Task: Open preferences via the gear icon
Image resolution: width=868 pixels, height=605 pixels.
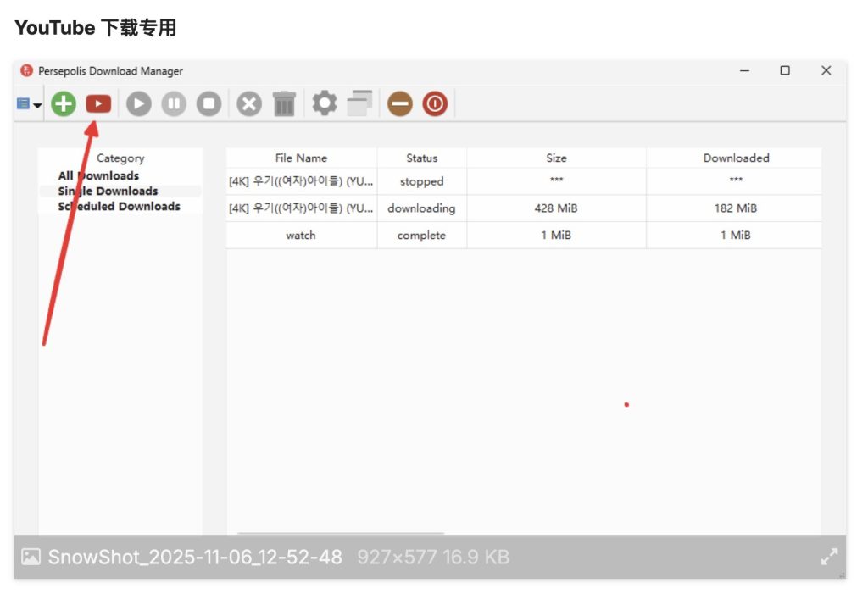Action: [x=324, y=103]
